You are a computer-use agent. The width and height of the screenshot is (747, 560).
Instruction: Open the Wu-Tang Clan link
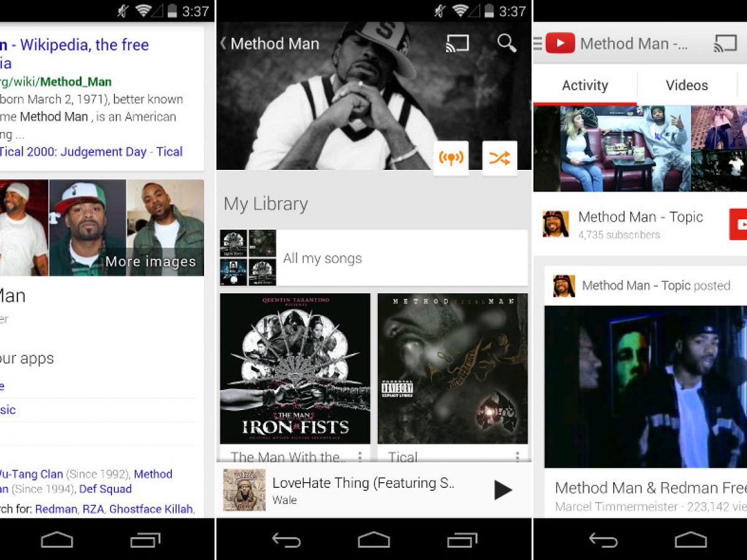31,474
